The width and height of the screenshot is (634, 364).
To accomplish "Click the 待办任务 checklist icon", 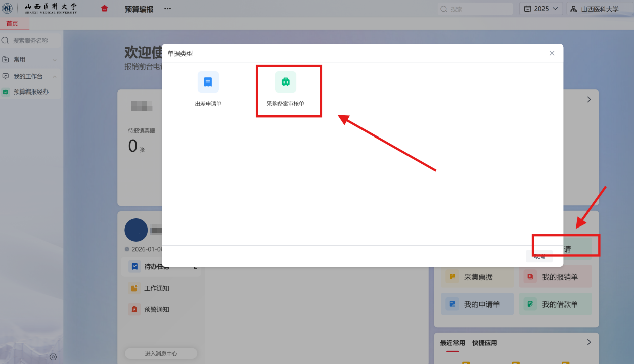I will click(134, 266).
